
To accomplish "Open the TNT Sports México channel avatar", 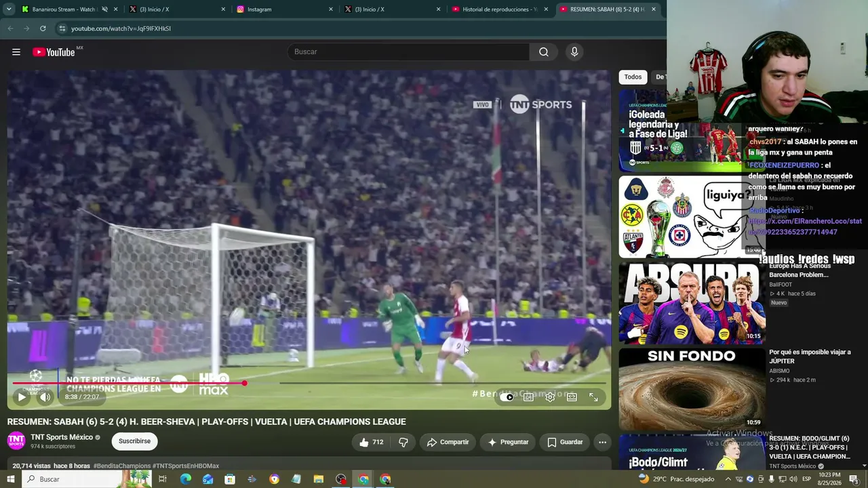I will (16, 441).
